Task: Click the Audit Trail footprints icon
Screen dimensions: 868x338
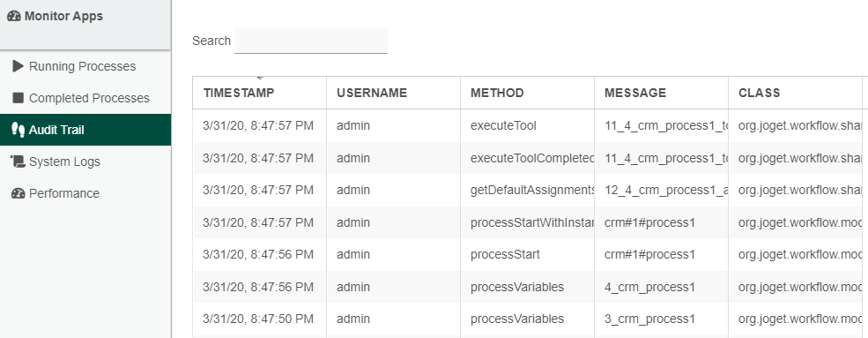Action: click(19, 130)
